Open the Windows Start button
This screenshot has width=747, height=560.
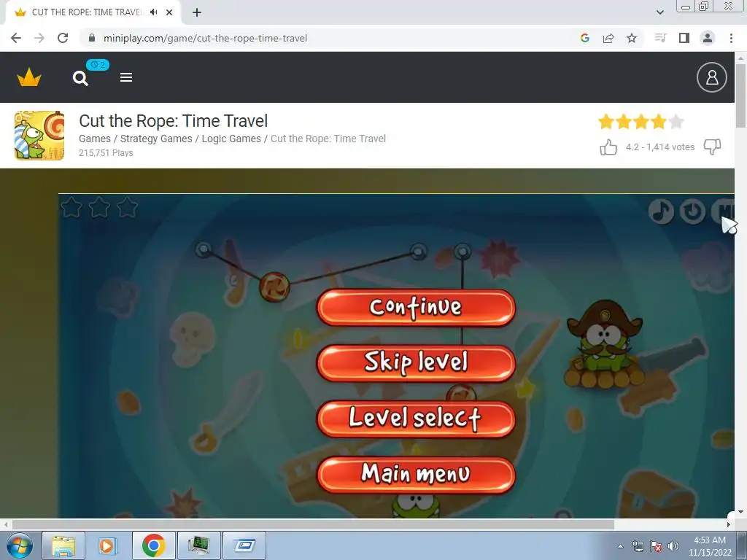click(x=19, y=545)
